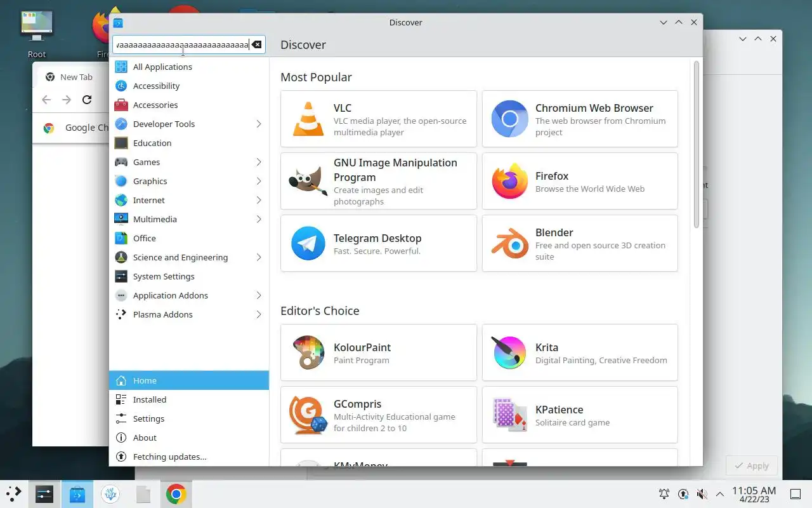The width and height of the screenshot is (812, 508).
Task: Open the About page
Action: point(189,438)
